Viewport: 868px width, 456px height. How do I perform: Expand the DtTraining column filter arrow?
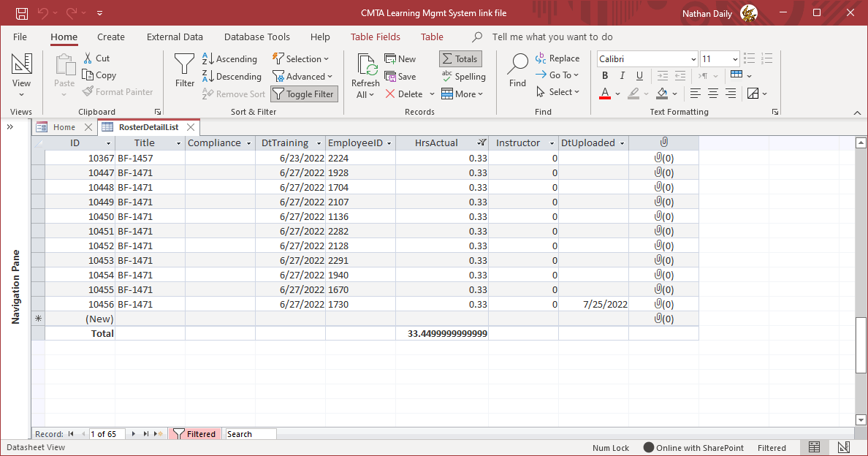[x=319, y=143]
